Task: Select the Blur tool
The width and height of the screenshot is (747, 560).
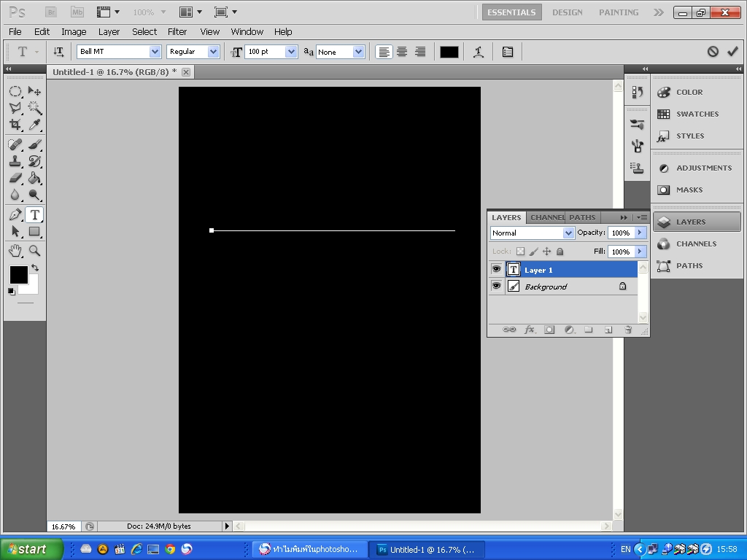Action: pos(15,195)
